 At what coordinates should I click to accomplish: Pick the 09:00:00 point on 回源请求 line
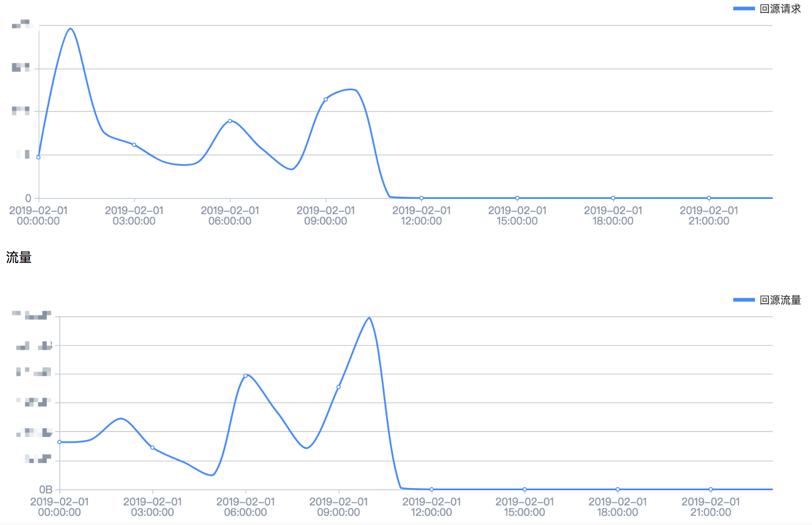(326, 99)
